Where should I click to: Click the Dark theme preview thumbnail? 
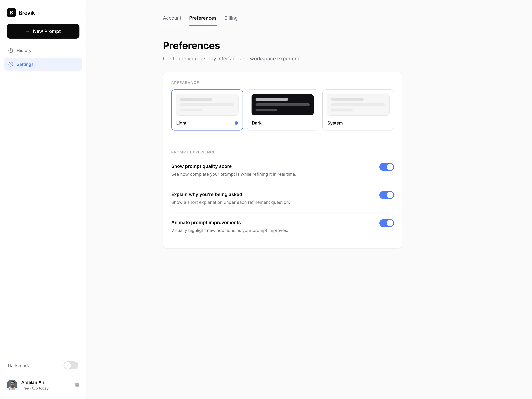click(283, 105)
